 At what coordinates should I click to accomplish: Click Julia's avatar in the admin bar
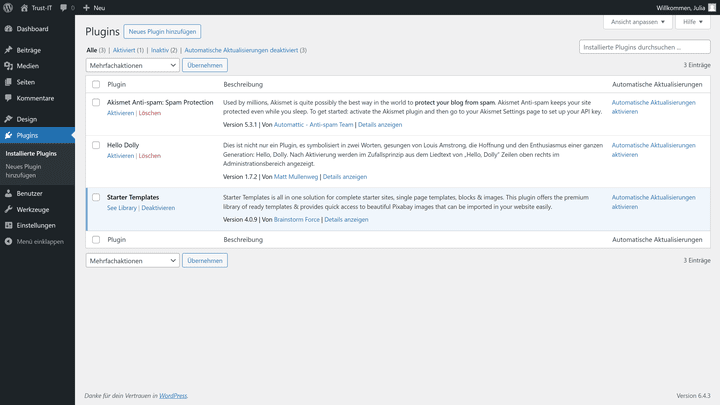point(712,7)
